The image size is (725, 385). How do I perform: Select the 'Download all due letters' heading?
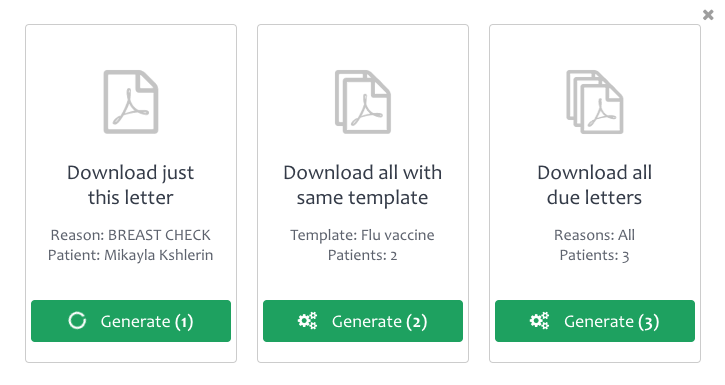pyautogui.click(x=595, y=185)
